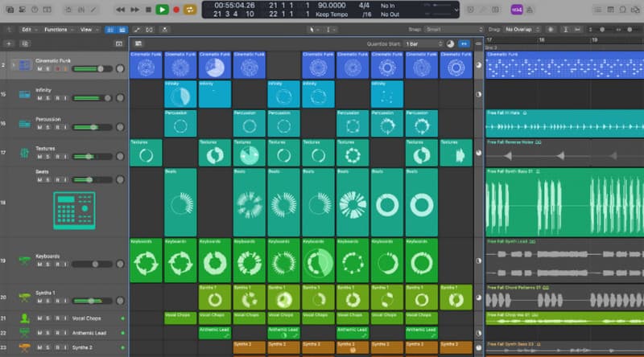The image size is (644, 357).
Task: Open the Editors scissors icon
Action: coord(93,10)
